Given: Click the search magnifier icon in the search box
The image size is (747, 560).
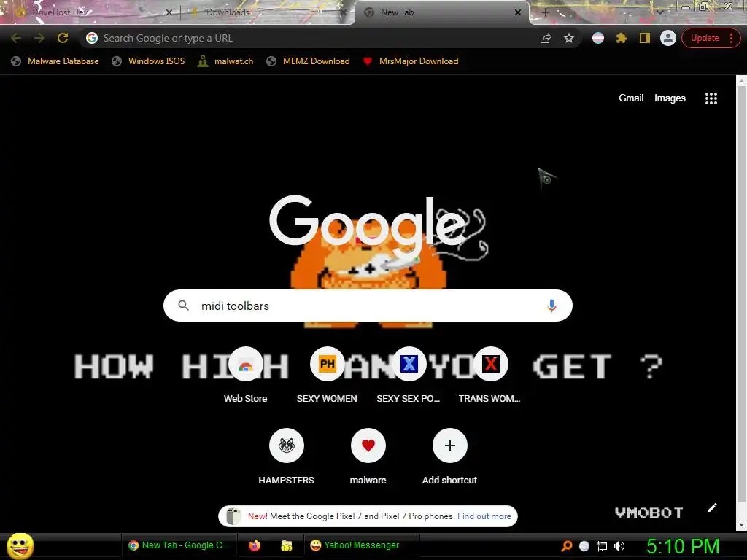Looking at the screenshot, I should [183, 306].
